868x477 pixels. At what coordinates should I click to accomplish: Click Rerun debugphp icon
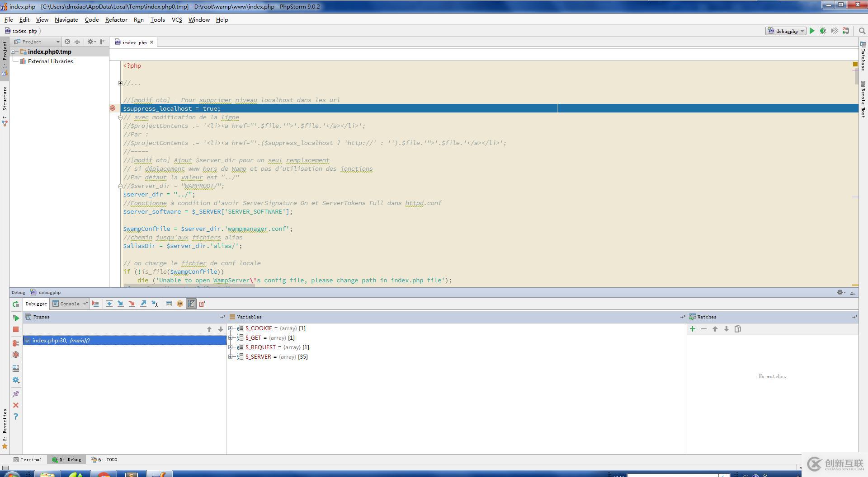coord(16,304)
